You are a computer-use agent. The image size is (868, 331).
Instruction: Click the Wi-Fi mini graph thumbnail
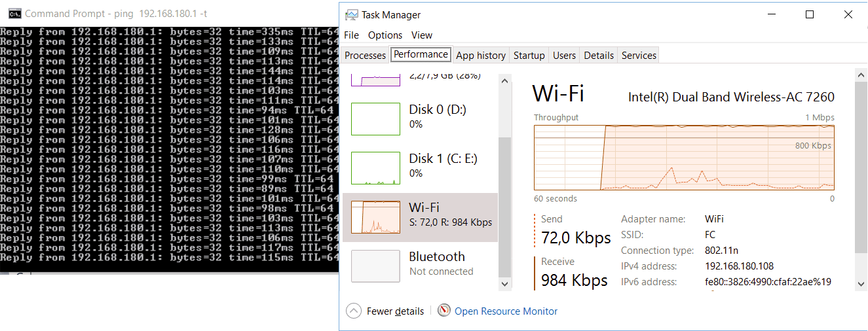pos(375,217)
